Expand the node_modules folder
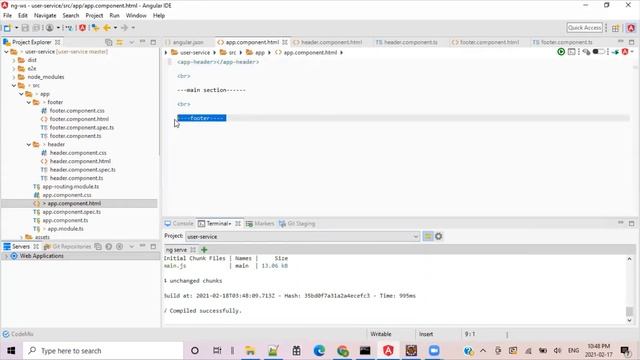The height and width of the screenshot is (360, 640). 14,77
